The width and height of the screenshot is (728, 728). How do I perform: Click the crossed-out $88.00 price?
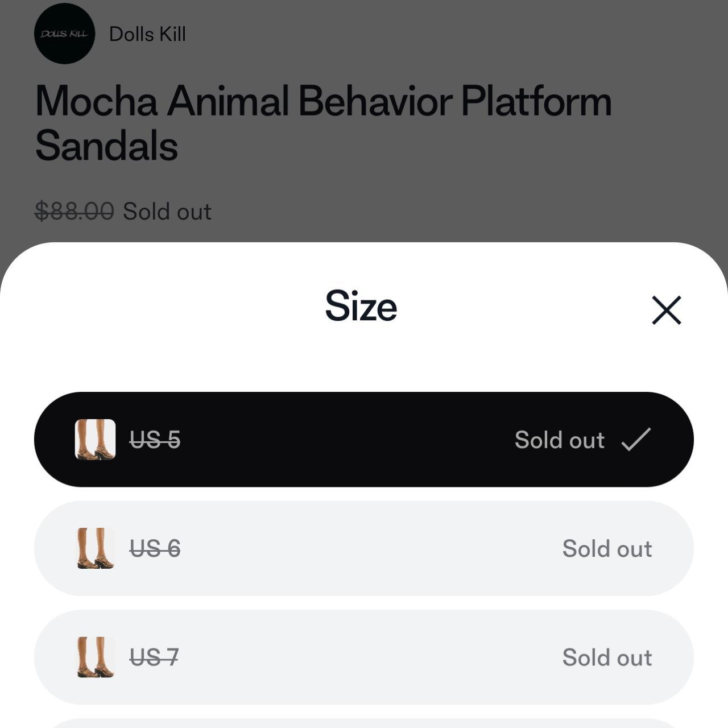tap(74, 212)
